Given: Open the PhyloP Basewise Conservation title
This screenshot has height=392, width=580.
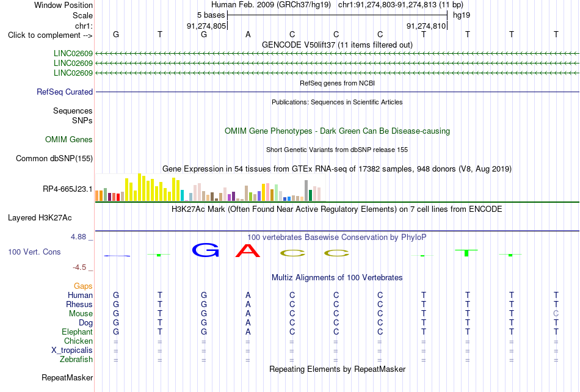Looking at the screenshot, I should 337,237.
